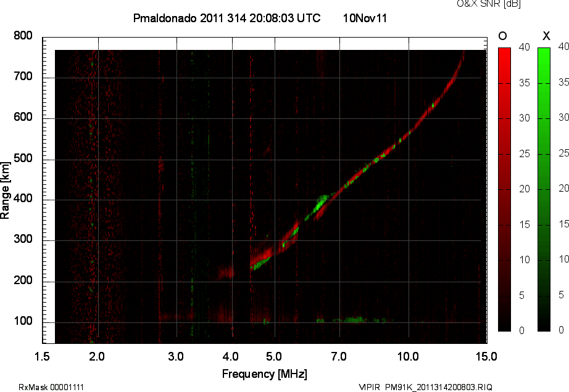Click the 7.0 frequency tick label

point(339,356)
